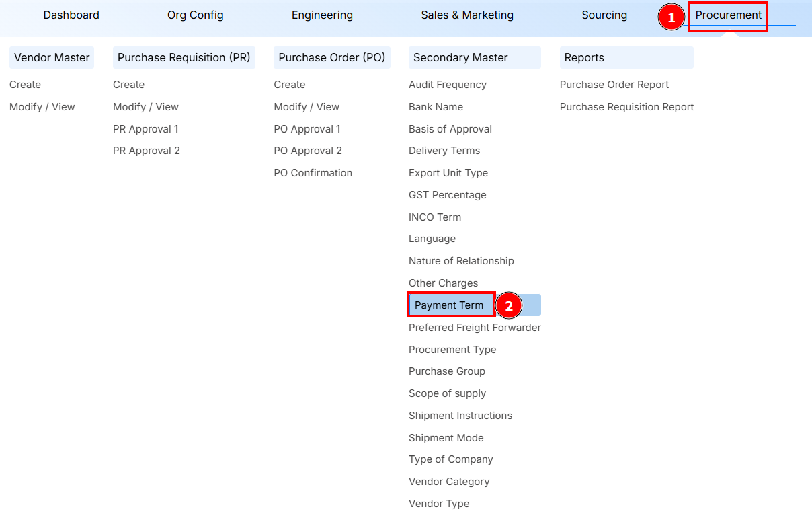Open the Sales & Marketing tab
Screen dimensions: 812x526
pyautogui.click(x=466, y=15)
